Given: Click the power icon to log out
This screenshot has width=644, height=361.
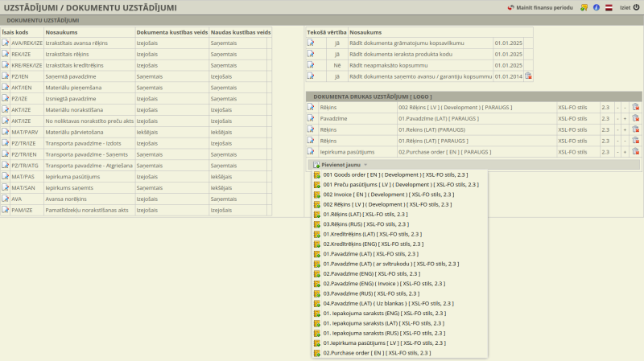Looking at the screenshot, I should (x=636, y=7).
